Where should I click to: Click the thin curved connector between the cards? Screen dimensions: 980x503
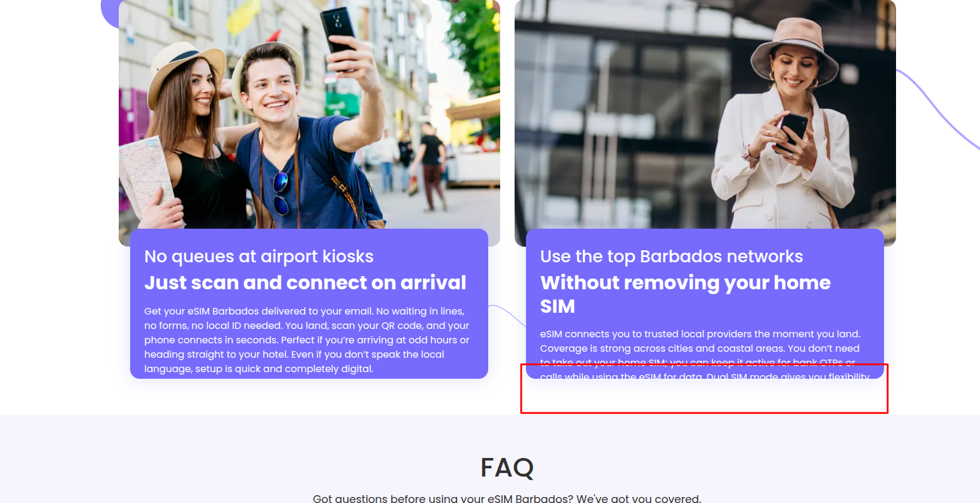507,315
